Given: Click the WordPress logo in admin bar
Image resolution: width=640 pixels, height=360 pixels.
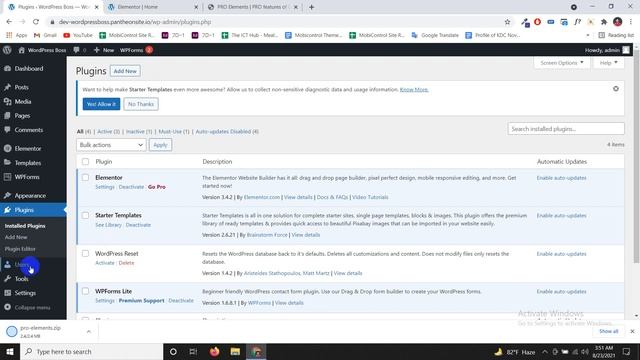Looking at the screenshot, I should [7, 50].
